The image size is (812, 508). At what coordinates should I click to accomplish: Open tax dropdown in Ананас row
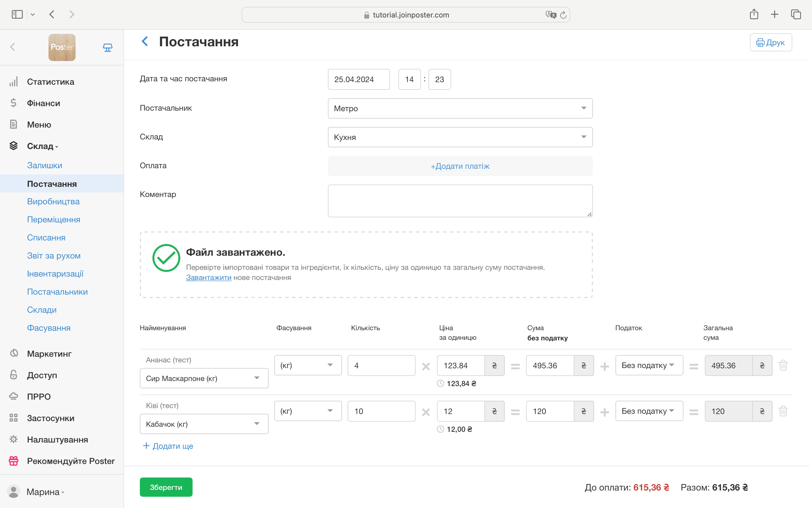(649, 365)
